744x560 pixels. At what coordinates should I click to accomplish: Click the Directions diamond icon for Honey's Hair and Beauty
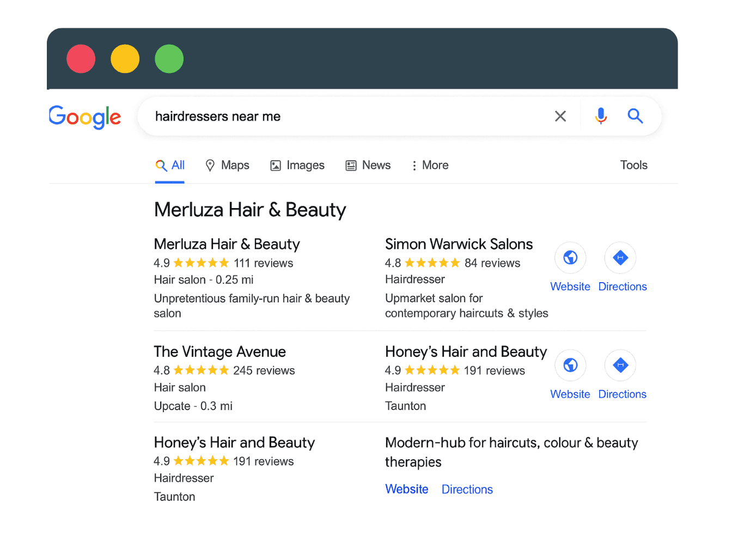pos(620,365)
